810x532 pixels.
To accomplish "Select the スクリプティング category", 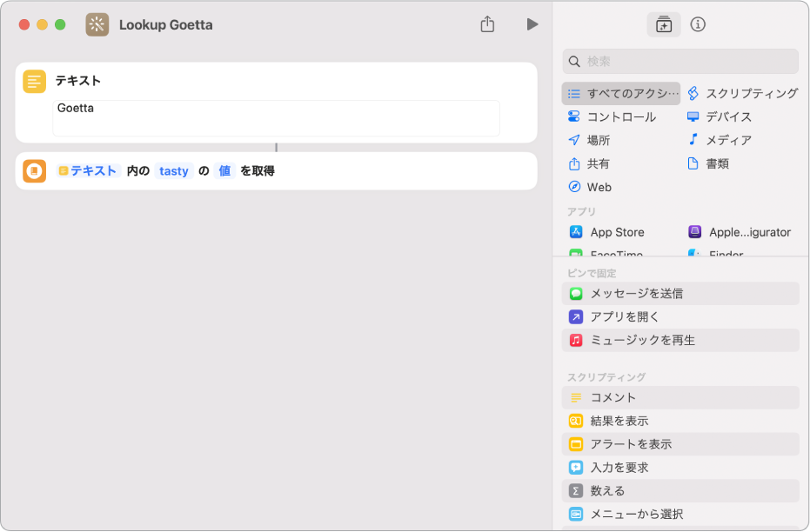I will tap(742, 93).
